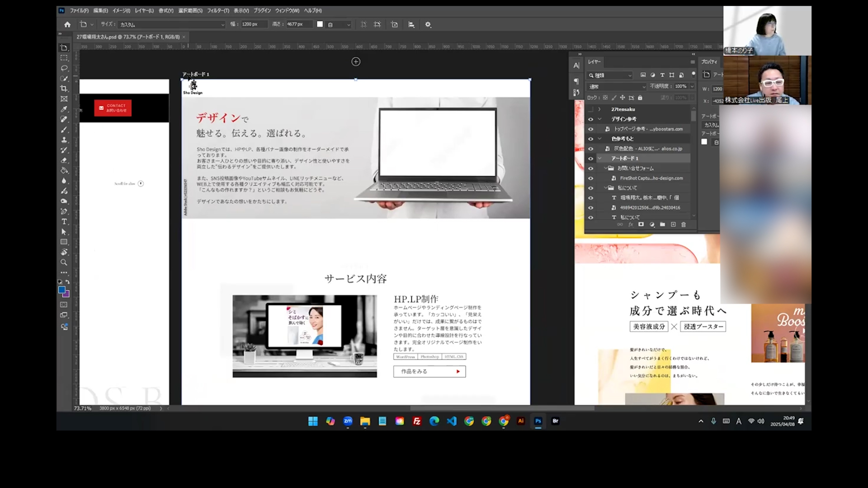
Task: Open the 編集(E) menu
Action: pos(100,10)
